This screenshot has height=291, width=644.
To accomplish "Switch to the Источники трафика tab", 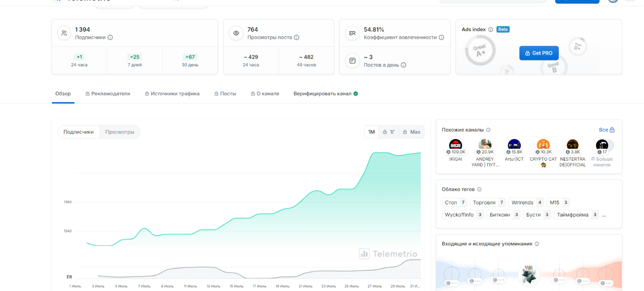I will (x=172, y=94).
